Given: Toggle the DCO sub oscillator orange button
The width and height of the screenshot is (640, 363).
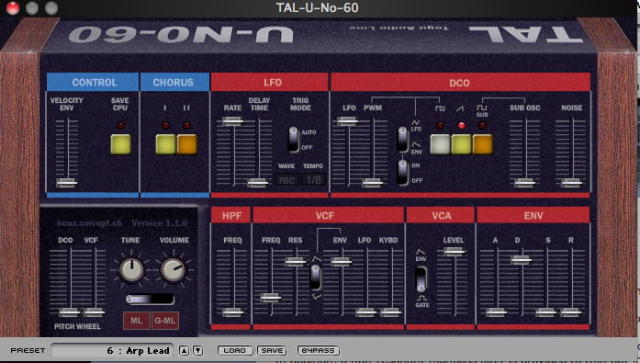Looking at the screenshot, I should 482,144.
